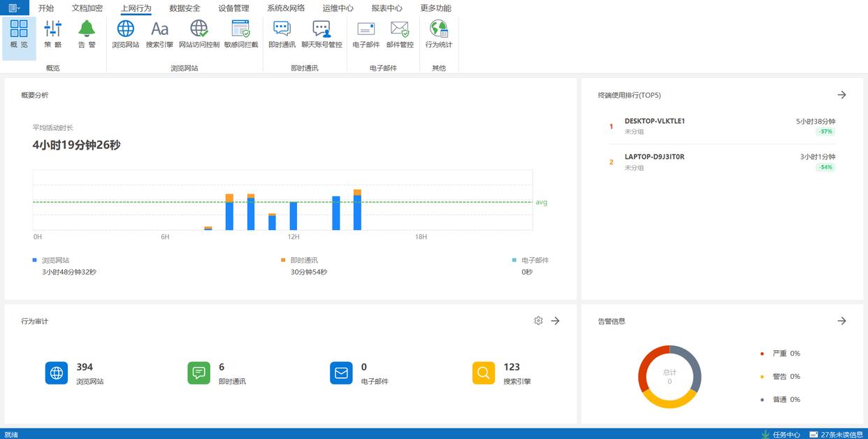The height and width of the screenshot is (439, 868).
Task: Open 行为审计 settings gear
Action: (x=538, y=321)
